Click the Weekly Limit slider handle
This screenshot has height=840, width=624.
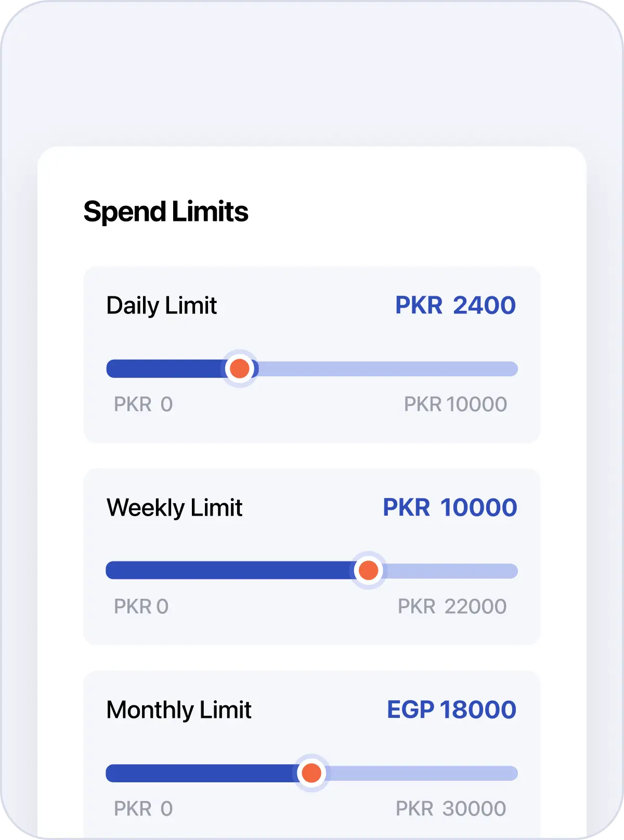pyautogui.click(x=369, y=570)
